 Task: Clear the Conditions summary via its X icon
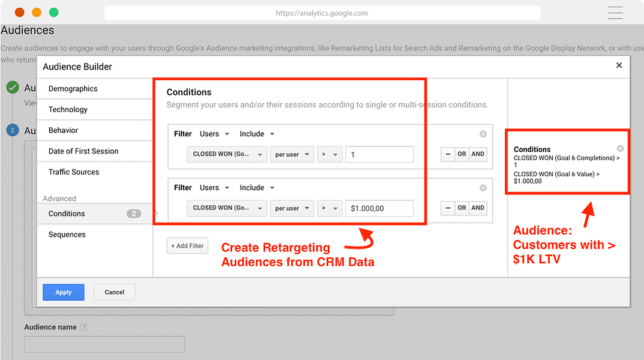point(620,149)
